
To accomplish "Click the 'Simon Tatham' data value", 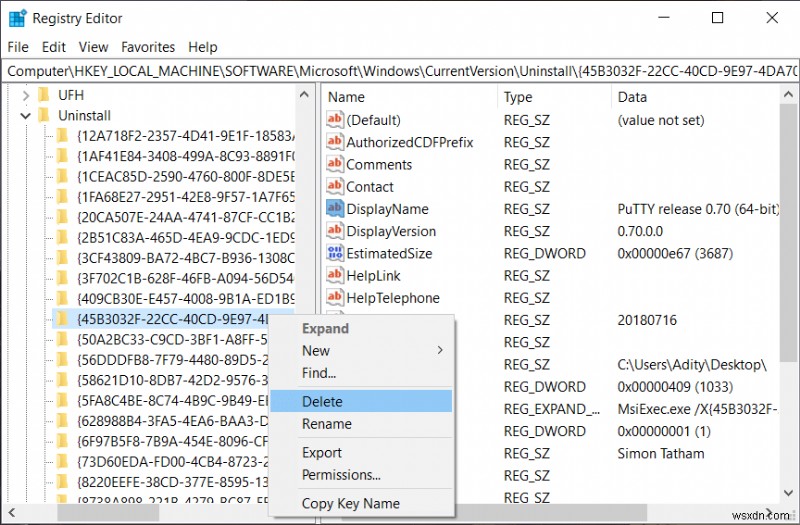I will tap(661, 454).
